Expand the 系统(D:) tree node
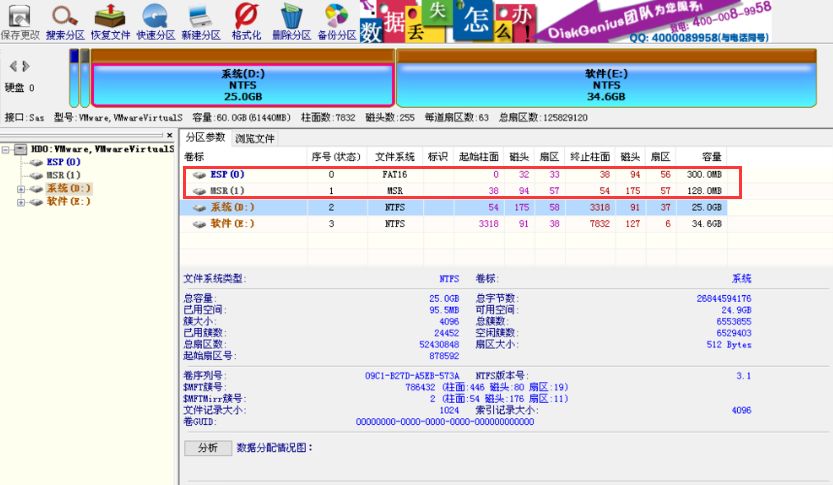 point(21,189)
